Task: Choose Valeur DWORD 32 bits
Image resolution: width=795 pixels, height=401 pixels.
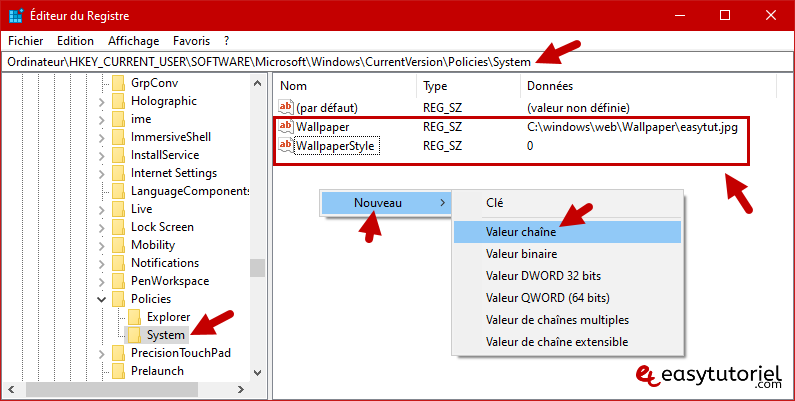Action: tap(567, 276)
